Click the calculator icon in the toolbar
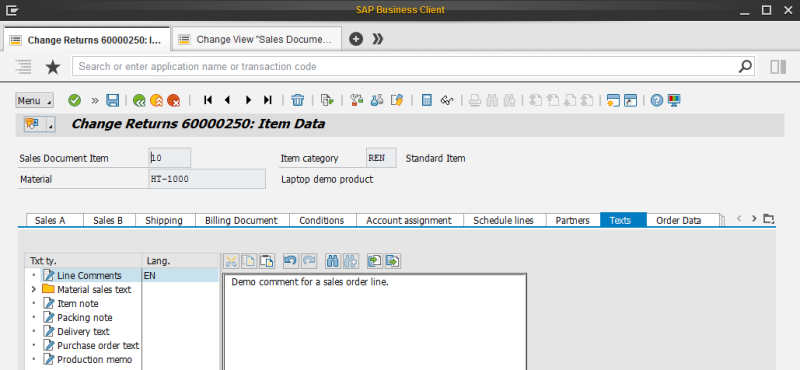Viewport: 800px width, 370px height. point(427,100)
